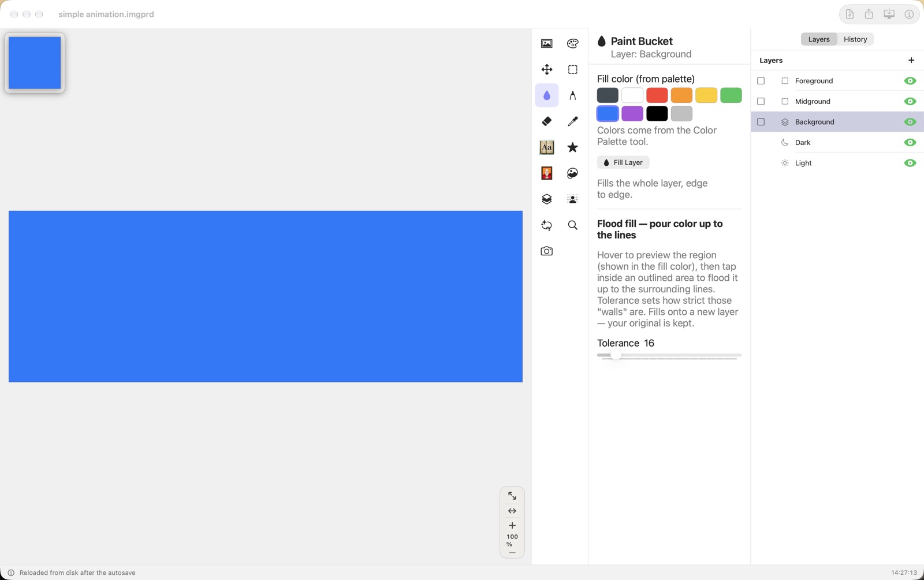The height and width of the screenshot is (580, 924).
Task: Select the person background tool
Action: click(x=572, y=199)
